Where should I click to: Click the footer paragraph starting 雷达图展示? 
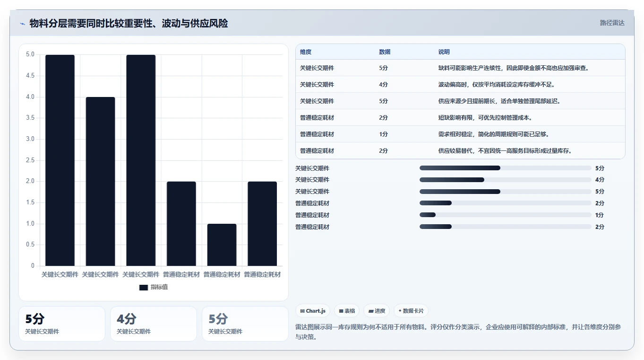(x=457, y=332)
